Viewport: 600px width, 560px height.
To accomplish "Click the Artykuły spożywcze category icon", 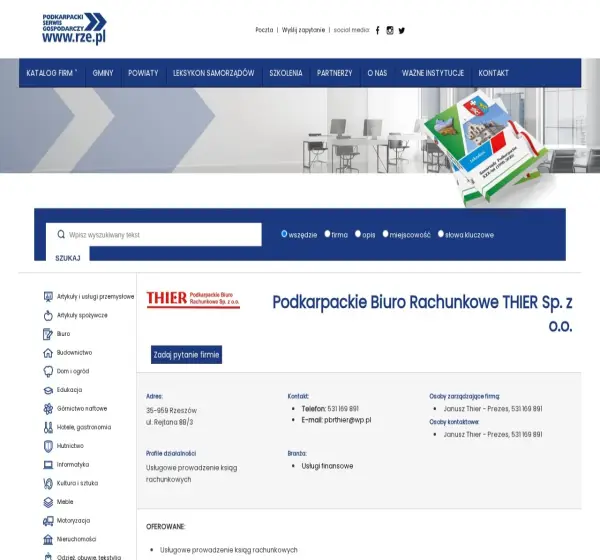I will coord(48,315).
